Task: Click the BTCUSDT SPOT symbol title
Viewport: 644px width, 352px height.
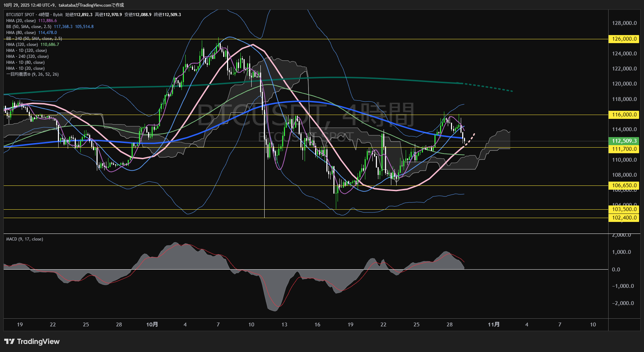Action: [20, 15]
